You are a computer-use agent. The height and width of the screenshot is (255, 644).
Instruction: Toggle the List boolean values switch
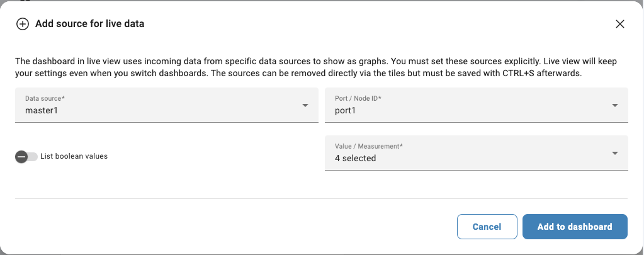(26, 156)
